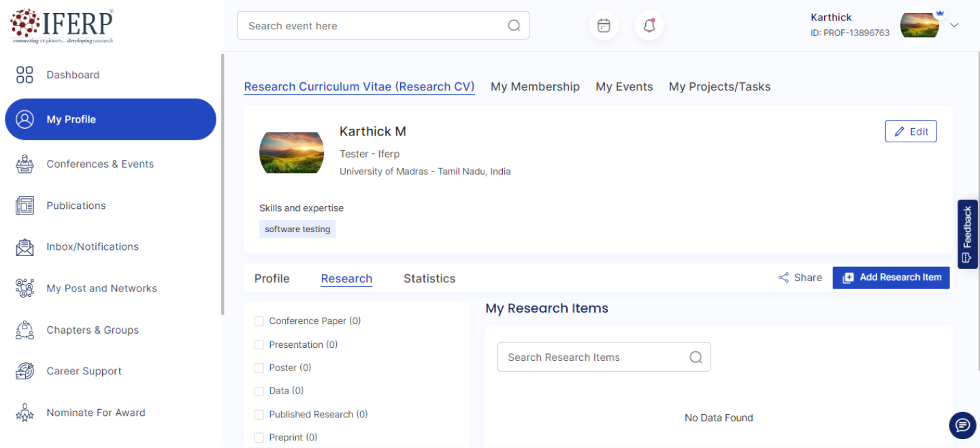The image size is (980, 448).
Task: Select the Statistics tab
Action: [429, 278]
